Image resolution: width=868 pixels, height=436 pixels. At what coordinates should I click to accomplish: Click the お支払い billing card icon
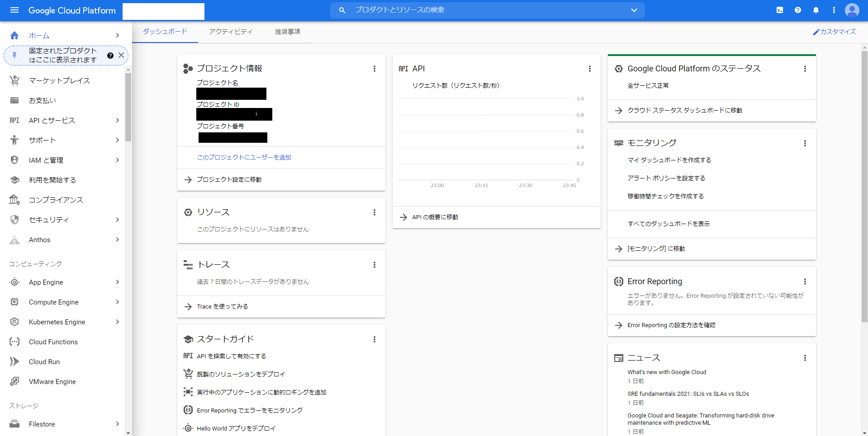(14, 100)
